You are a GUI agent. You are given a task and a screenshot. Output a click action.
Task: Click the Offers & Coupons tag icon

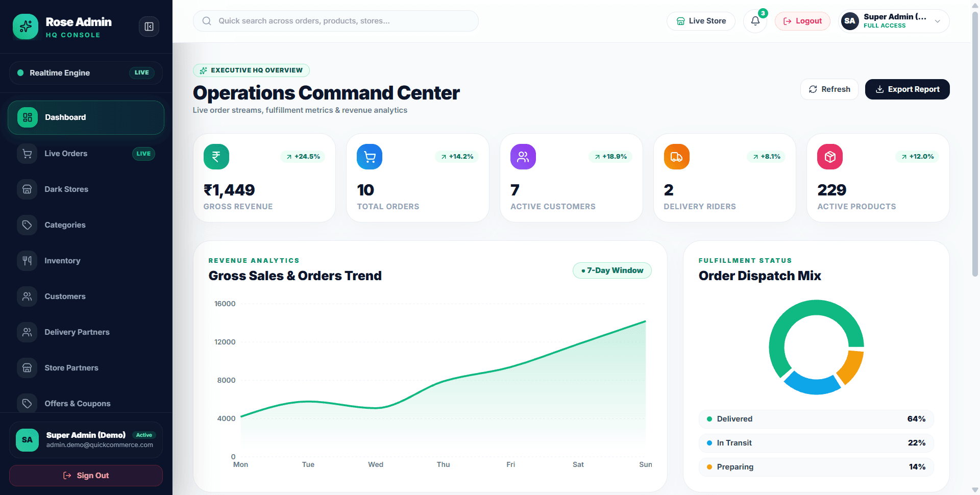pyautogui.click(x=27, y=404)
